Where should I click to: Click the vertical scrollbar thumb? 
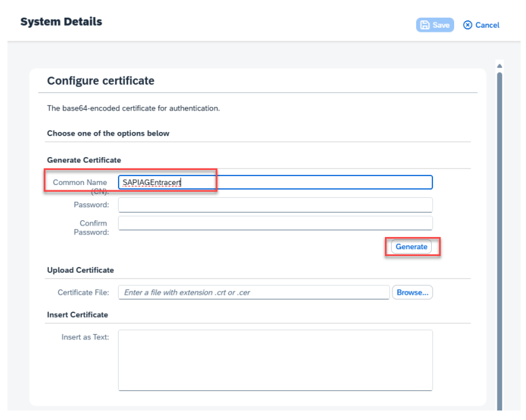(500, 203)
